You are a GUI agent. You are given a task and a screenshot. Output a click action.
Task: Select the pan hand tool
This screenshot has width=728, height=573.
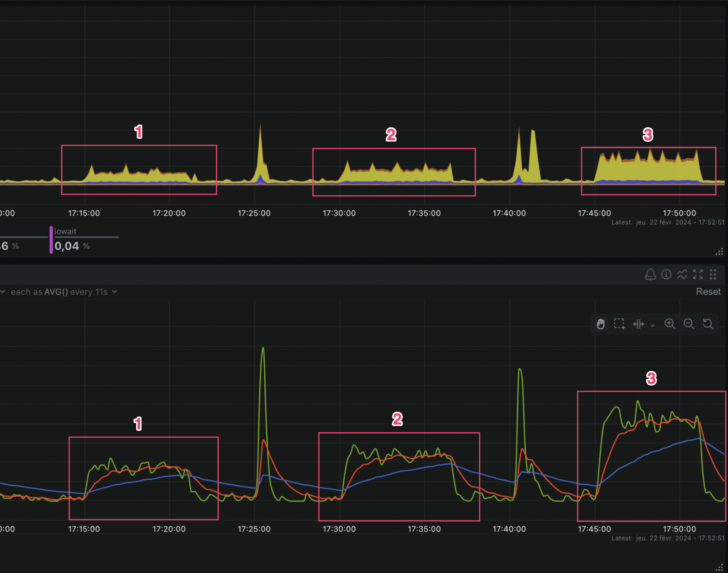click(x=601, y=324)
